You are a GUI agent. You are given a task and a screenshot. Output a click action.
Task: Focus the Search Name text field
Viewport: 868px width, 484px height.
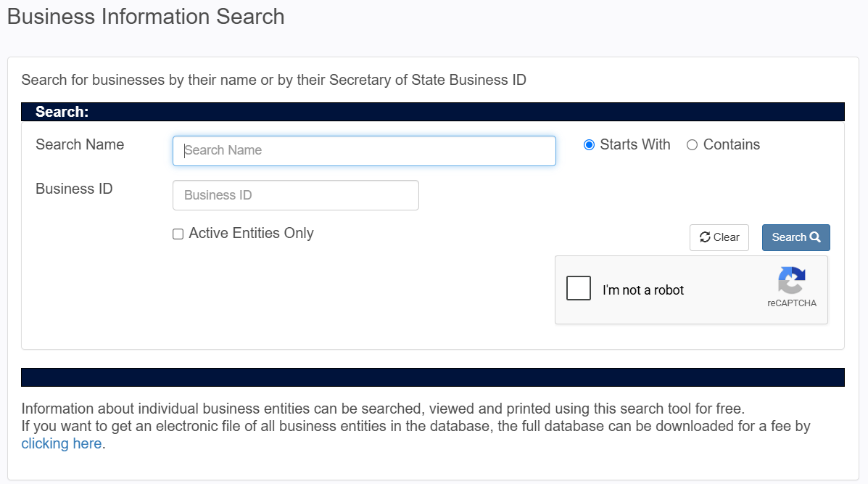364,151
